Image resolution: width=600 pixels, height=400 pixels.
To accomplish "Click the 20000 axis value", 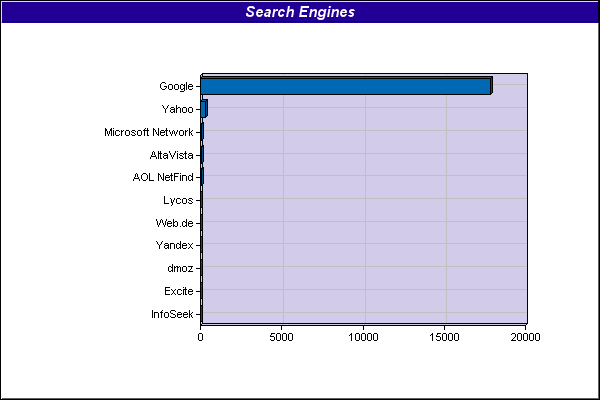I will point(525,337).
